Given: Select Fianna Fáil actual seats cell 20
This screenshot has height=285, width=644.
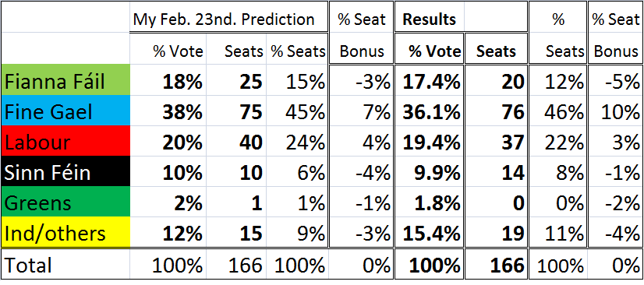Looking at the screenshot, I should click(x=496, y=79).
